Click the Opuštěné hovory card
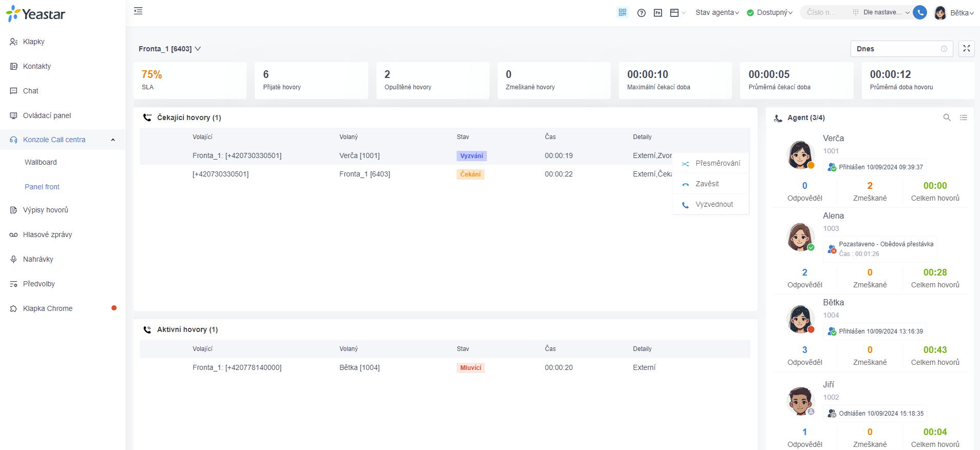980x450 pixels. point(432,81)
